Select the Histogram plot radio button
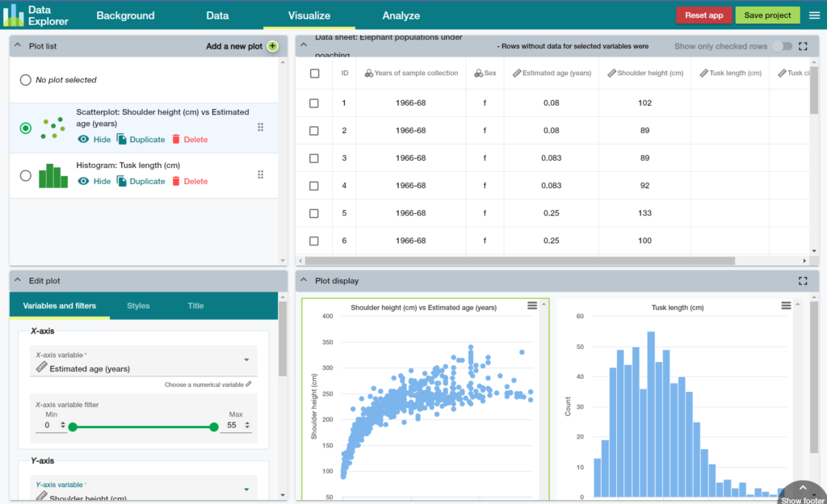827x504 pixels. tap(26, 175)
